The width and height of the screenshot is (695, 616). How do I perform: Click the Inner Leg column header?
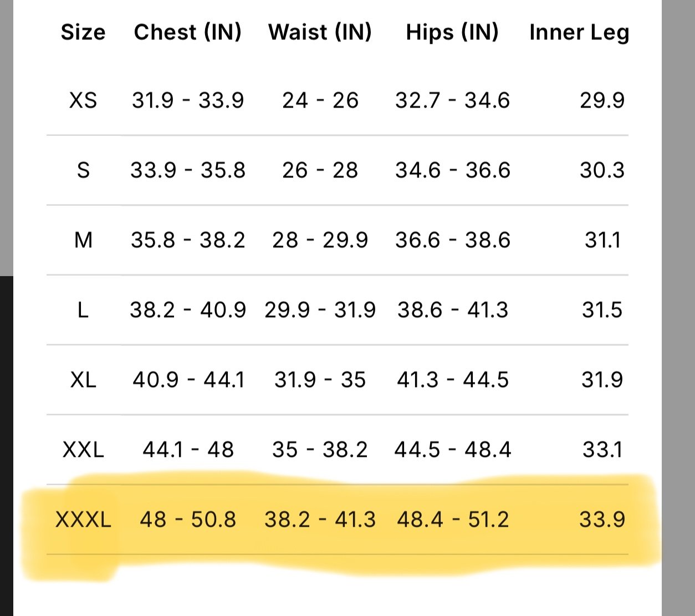(579, 33)
